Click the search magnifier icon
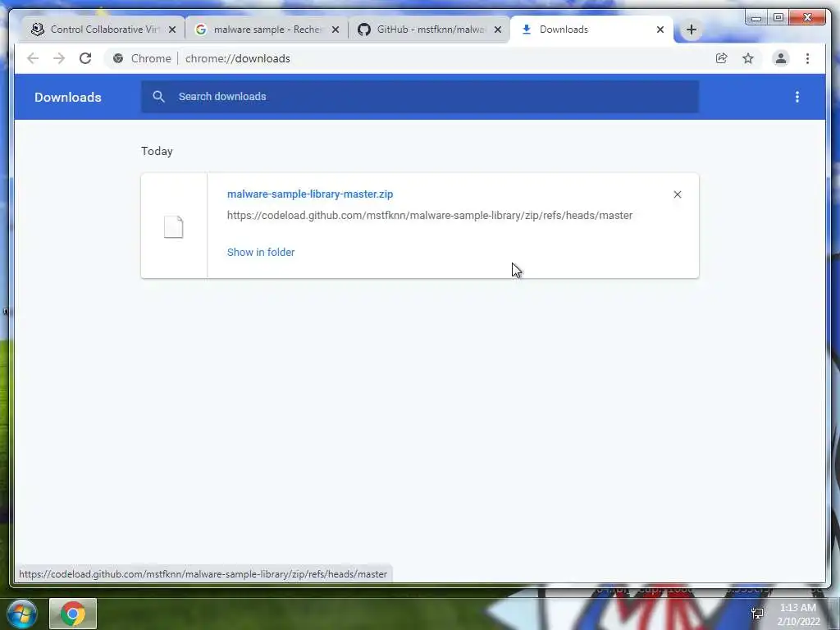 (x=158, y=97)
